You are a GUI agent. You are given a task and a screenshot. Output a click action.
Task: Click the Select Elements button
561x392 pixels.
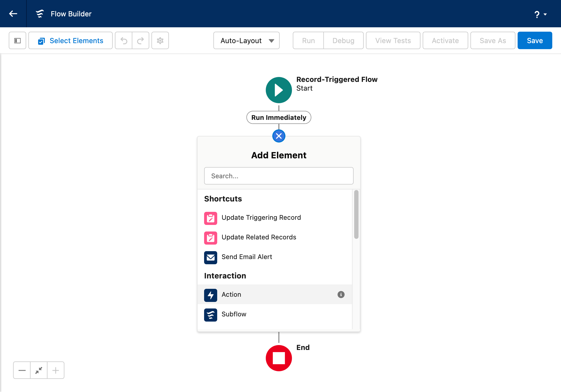[71, 41]
